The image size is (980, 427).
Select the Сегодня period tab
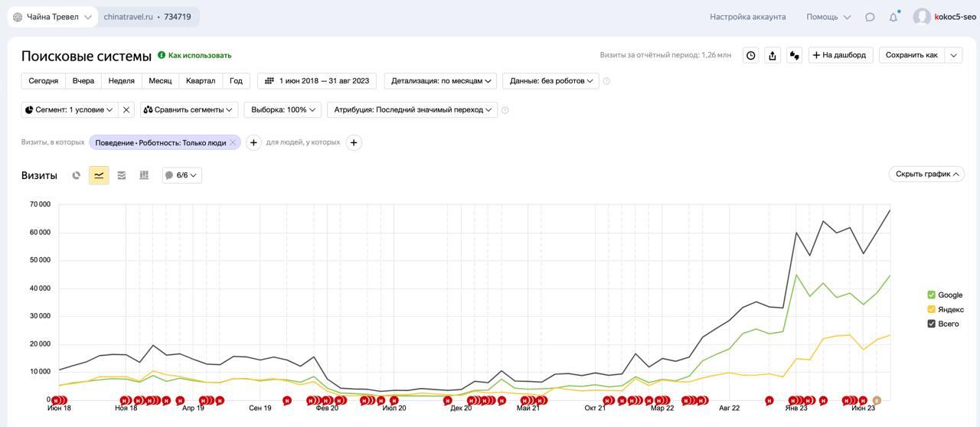pyautogui.click(x=44, y=80)
